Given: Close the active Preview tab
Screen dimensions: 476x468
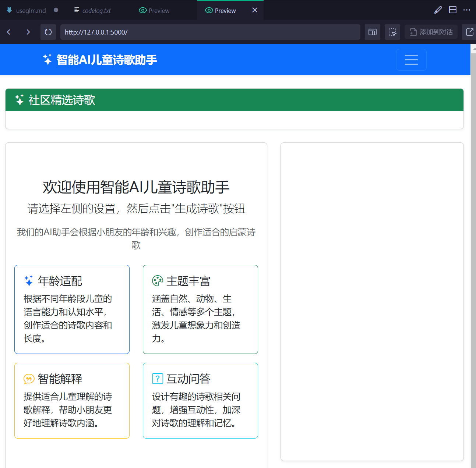Looking at the screenshot, I should (255, 10).
